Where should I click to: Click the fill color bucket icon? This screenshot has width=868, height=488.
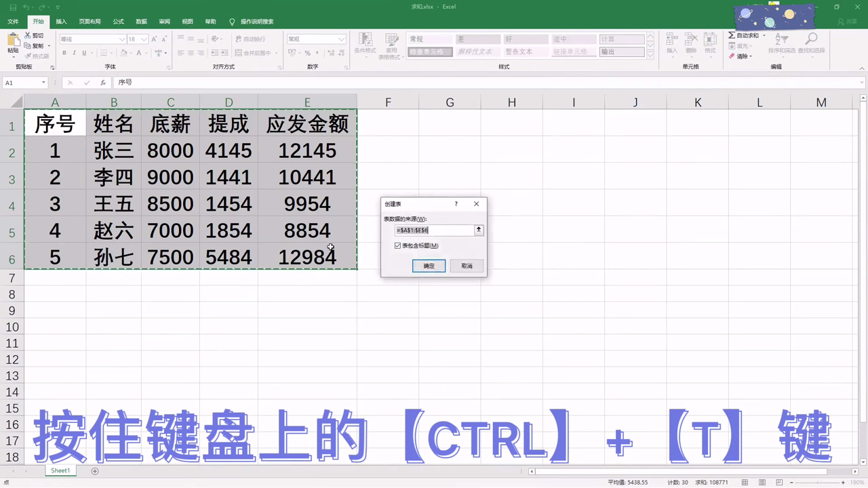click(123, 53)
